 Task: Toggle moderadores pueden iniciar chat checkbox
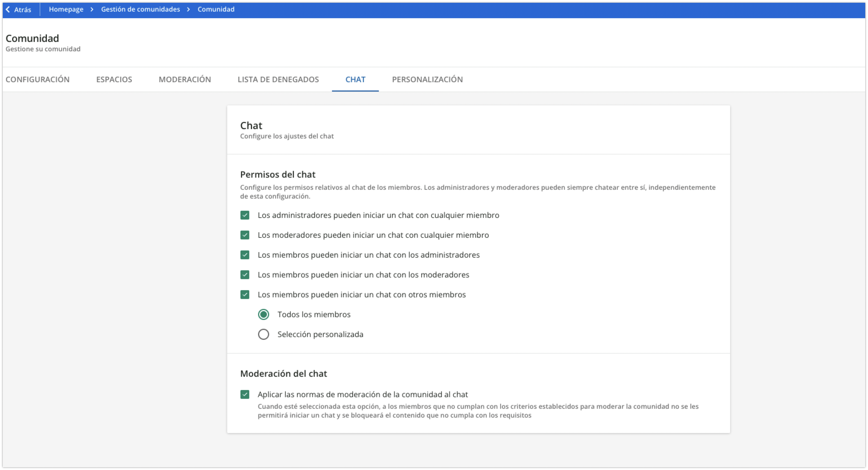[245, 235]
